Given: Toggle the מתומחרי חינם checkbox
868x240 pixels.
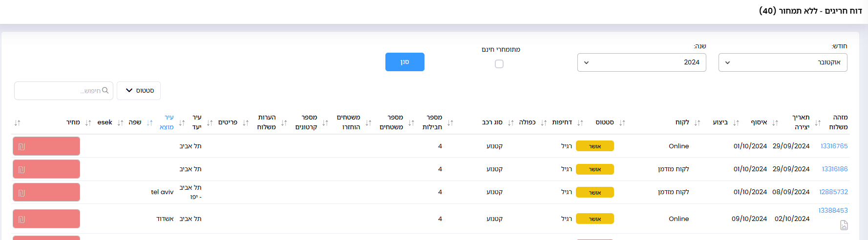Looking at the screenshot, I should point(499,64).
